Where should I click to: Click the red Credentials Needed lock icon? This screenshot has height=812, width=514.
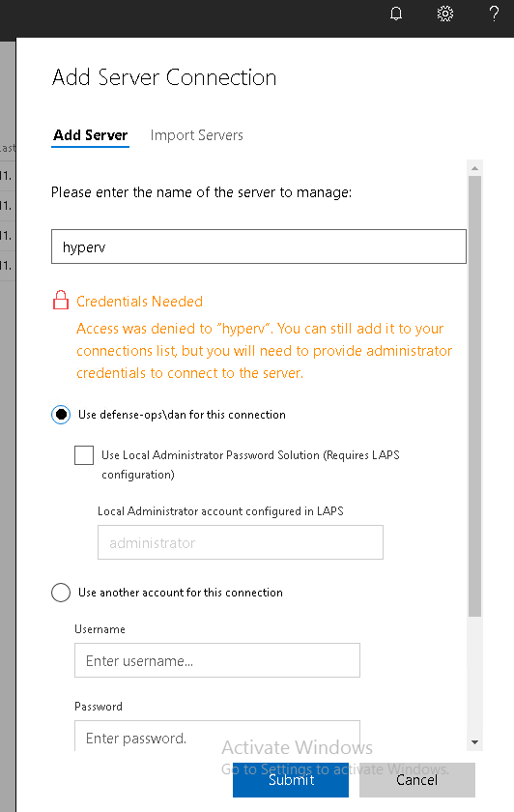coord(61,300)
